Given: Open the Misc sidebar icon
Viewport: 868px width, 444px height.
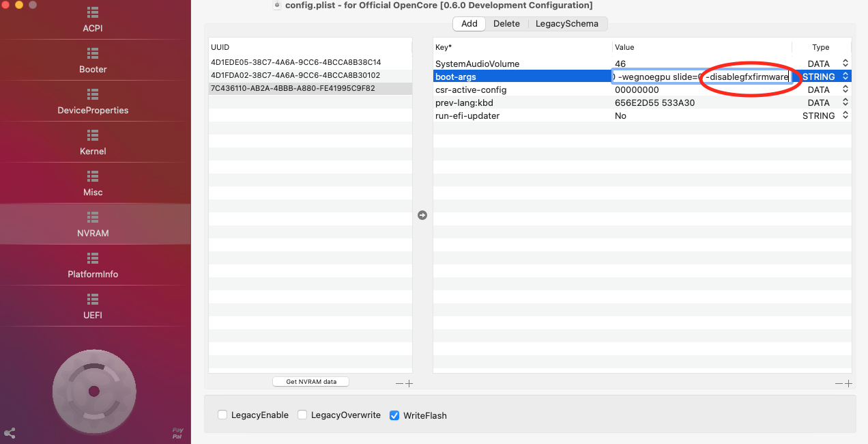Looking at the screenshot, I should tap(93, 176).
